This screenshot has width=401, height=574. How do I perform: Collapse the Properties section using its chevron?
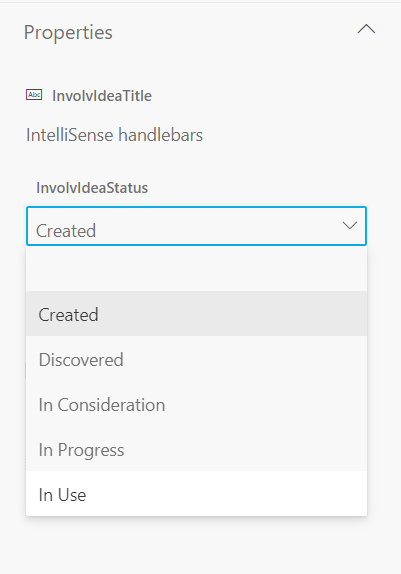tap(366, 29)
